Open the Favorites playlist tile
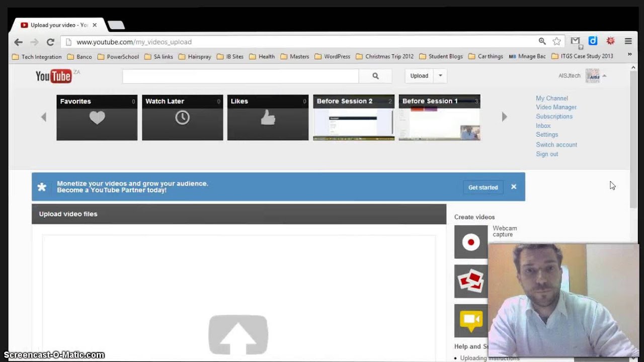 click(x=97, y=118)
